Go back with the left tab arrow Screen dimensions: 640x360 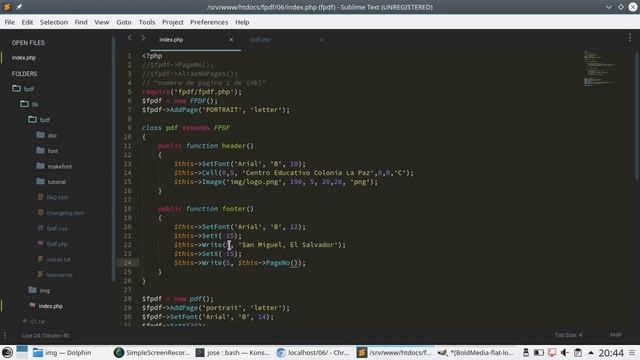[129, 38]
